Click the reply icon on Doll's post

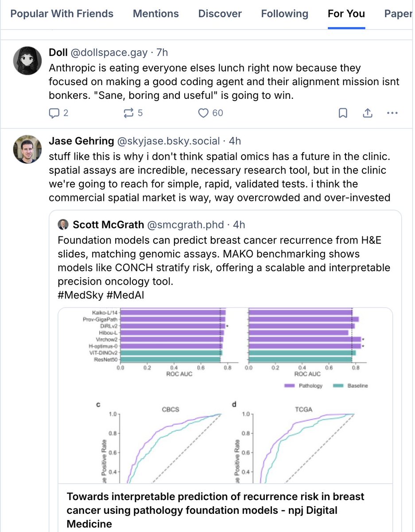point(54,113)
